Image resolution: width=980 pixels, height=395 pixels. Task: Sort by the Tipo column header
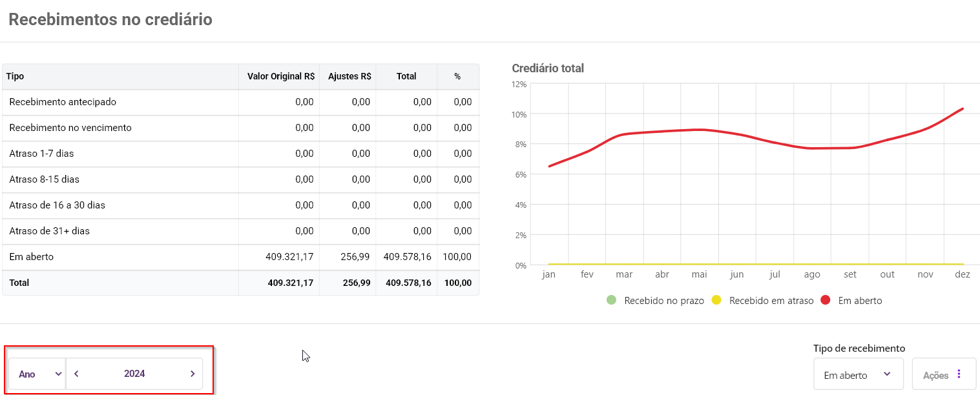click(x=16, y=76)
